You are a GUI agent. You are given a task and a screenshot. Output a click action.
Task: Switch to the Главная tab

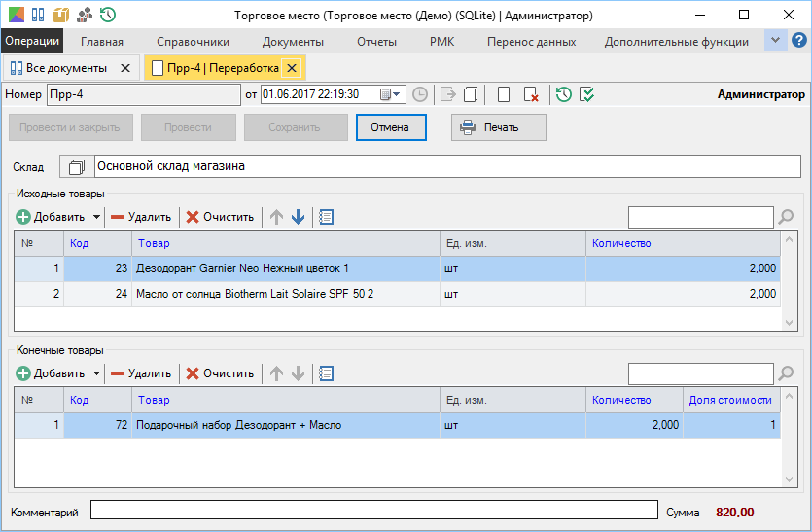click(x=102, y=42)
